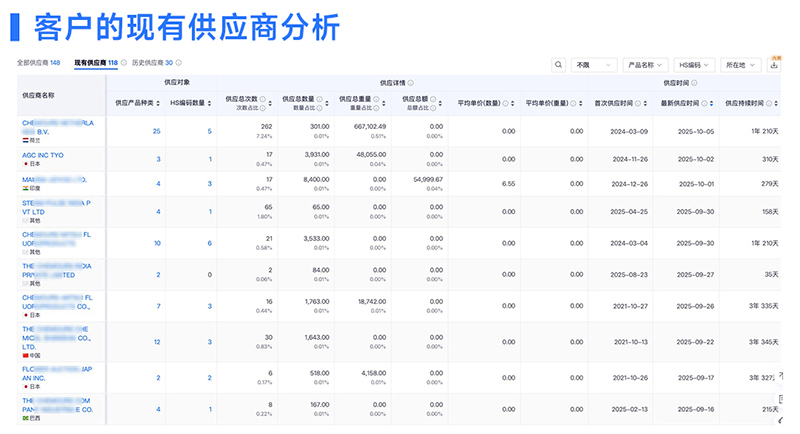The height and width of the screenshot is (434, 800).
Task: Click info icon beside 平均单价(数量) header
Action: (505, 103)
